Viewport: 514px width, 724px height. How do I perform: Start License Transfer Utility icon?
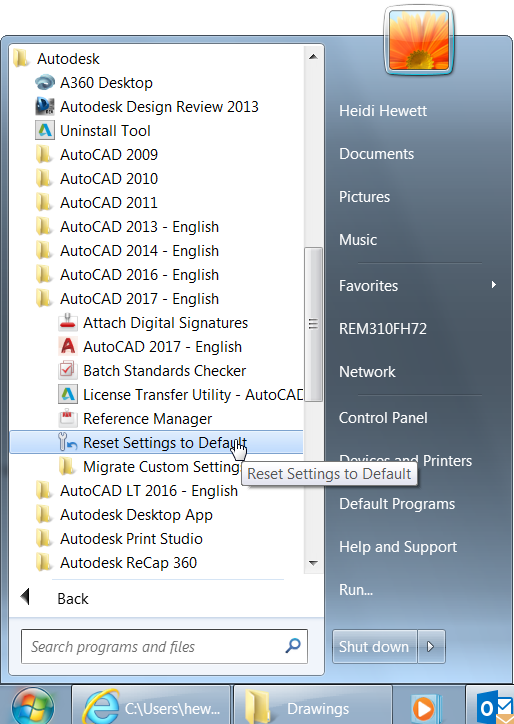[x=68, y=395]
